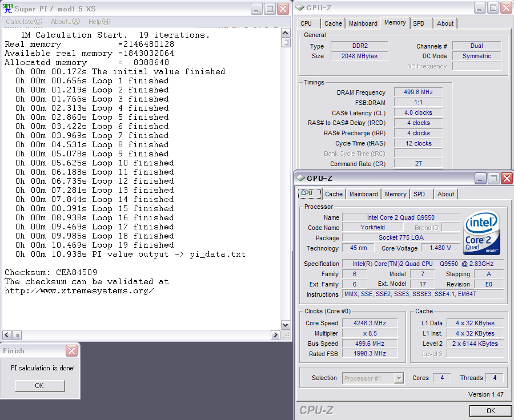
Task: Open Mainboard tab in lower CPU-Z window
Action: [x=364, y=194]
